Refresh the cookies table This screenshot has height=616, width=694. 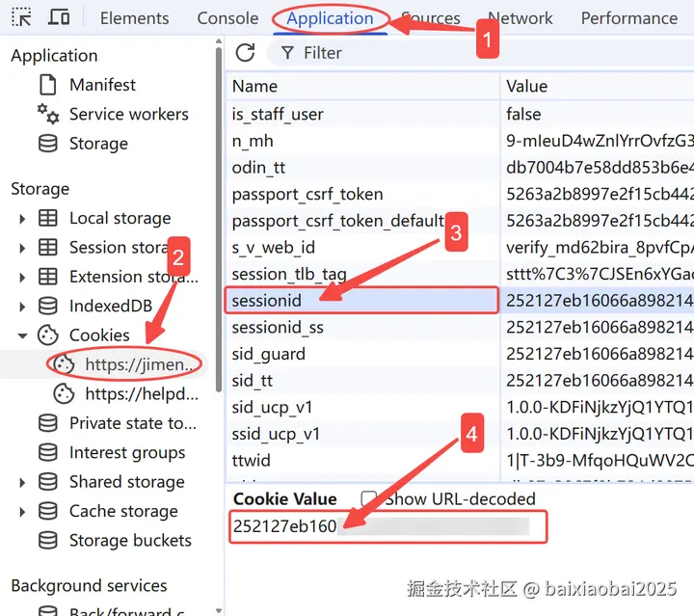pyautogui.click(x=245, y=53)
